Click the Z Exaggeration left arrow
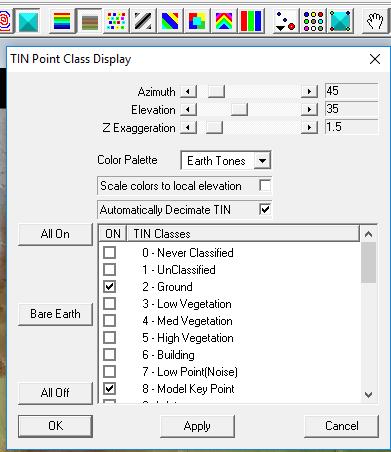This screenshot has height=452, width=391. tap(188, 127)
